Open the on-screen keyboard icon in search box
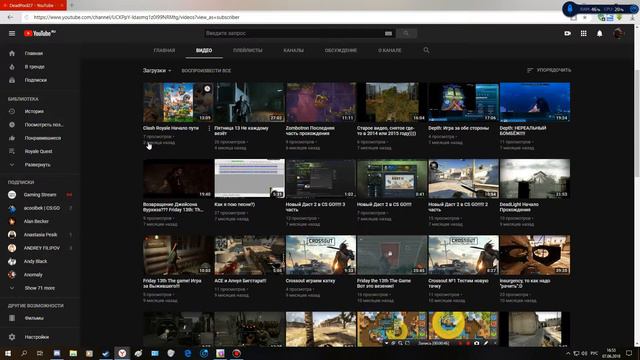640x360 pixels. (x=388, y=33)
